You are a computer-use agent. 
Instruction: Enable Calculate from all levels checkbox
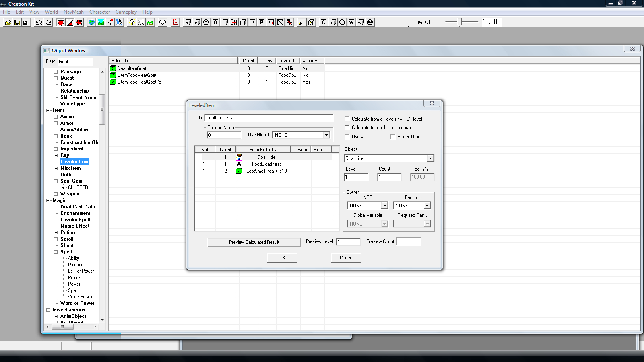(x=347, y=119)
